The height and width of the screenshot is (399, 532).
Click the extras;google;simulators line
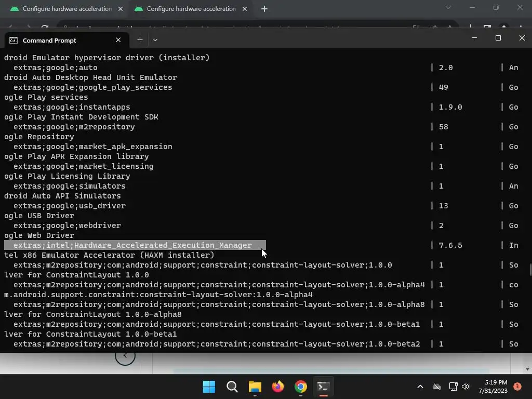(69, 186)
